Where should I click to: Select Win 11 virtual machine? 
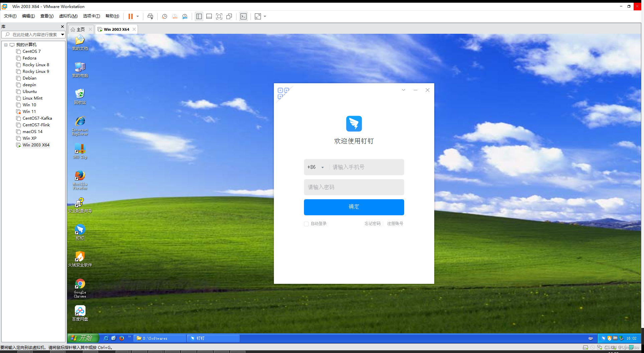[29, 112]
